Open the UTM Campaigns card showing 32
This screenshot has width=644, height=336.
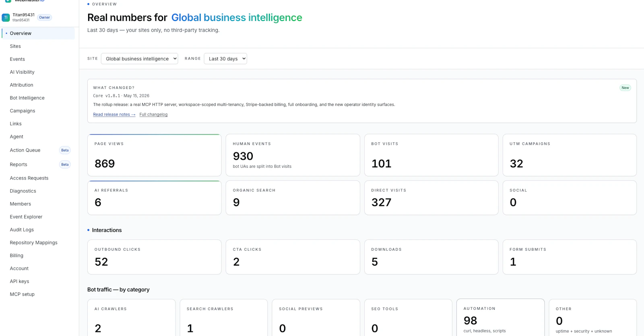coord(570,155)
